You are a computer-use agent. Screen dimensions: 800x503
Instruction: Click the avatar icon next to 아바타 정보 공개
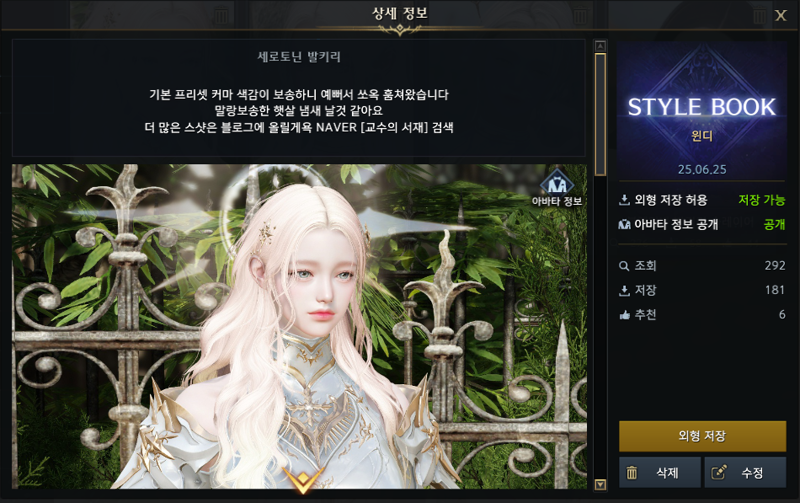click(624, 224)
